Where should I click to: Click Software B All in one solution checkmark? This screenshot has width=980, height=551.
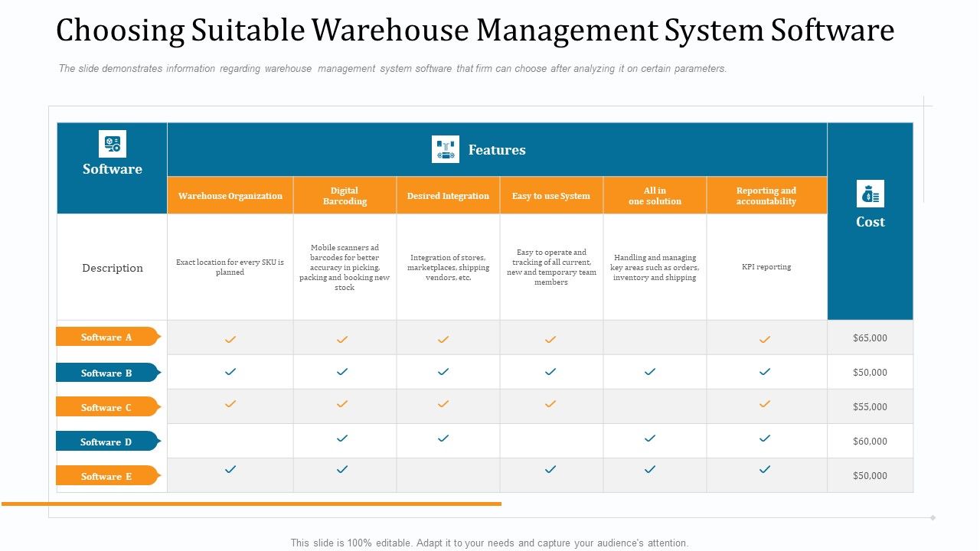(x=649, y=372)
